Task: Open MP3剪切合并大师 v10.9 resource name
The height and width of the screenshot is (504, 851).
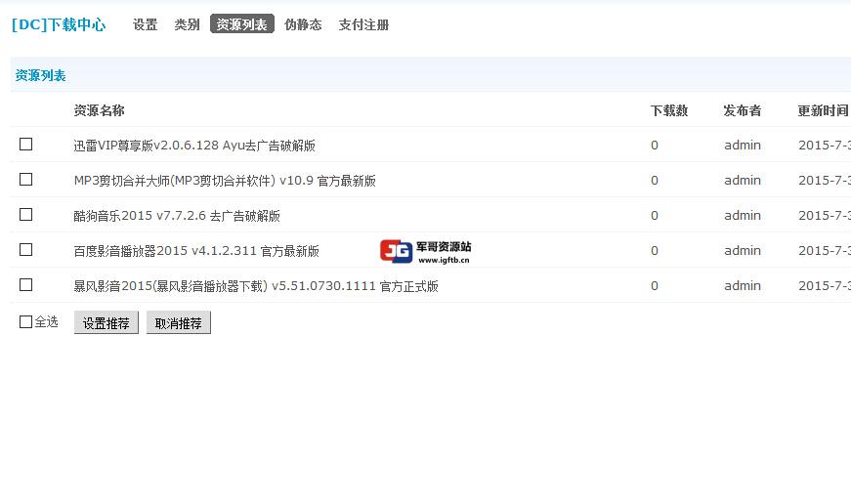Action: 225,181
